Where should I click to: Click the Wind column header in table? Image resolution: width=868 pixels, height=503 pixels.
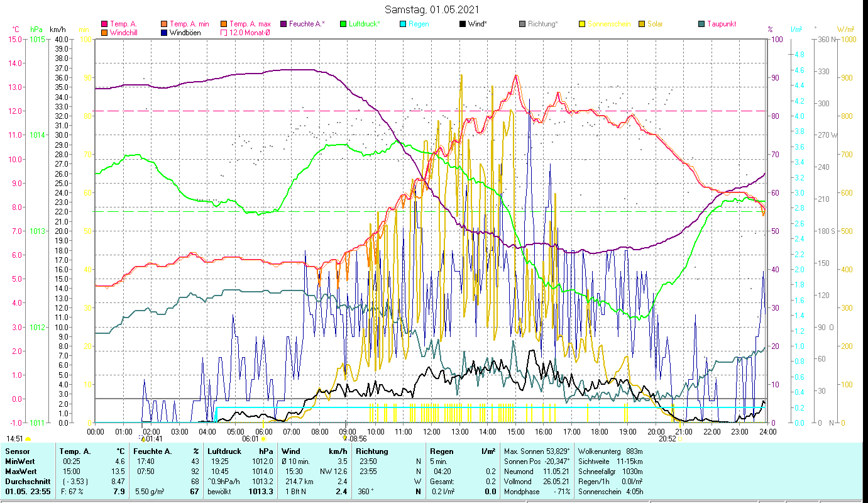(291, 451)
